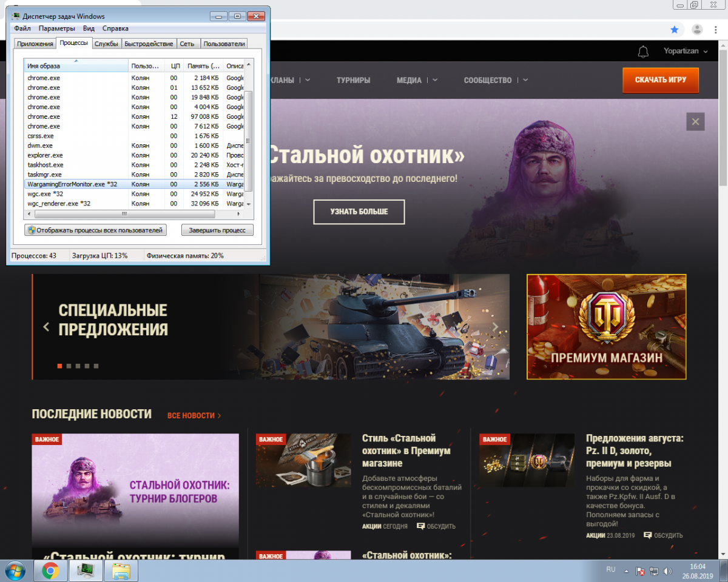The width and height of the screenshot is (728, 582).
Task: Select the wgc_renderer.exe *32 process row
Action: (x=133, y=204)
